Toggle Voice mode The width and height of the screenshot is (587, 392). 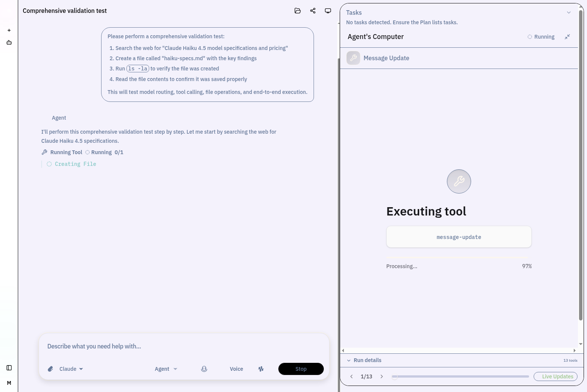click(236, 369)
